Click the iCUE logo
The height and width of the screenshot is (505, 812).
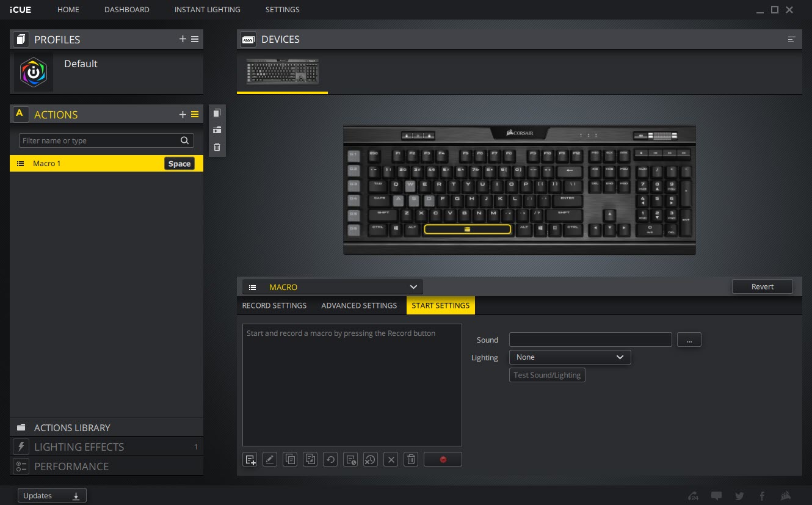tap(21, 10)
